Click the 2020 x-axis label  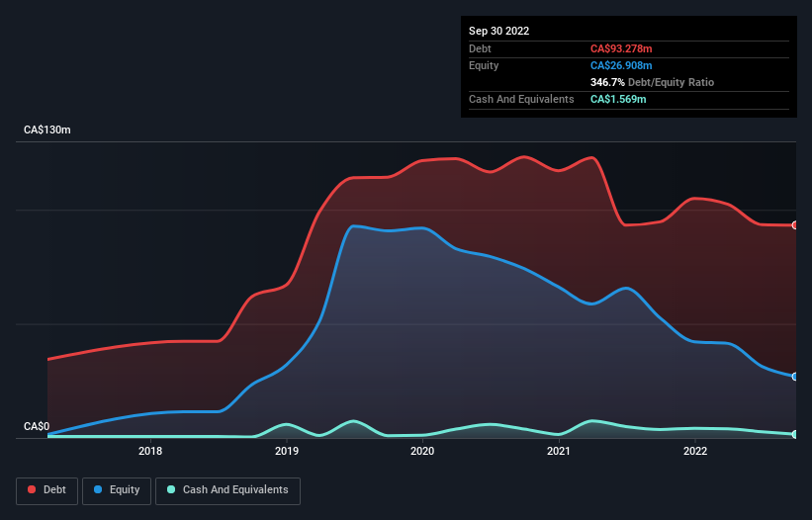tap(422, 451)
